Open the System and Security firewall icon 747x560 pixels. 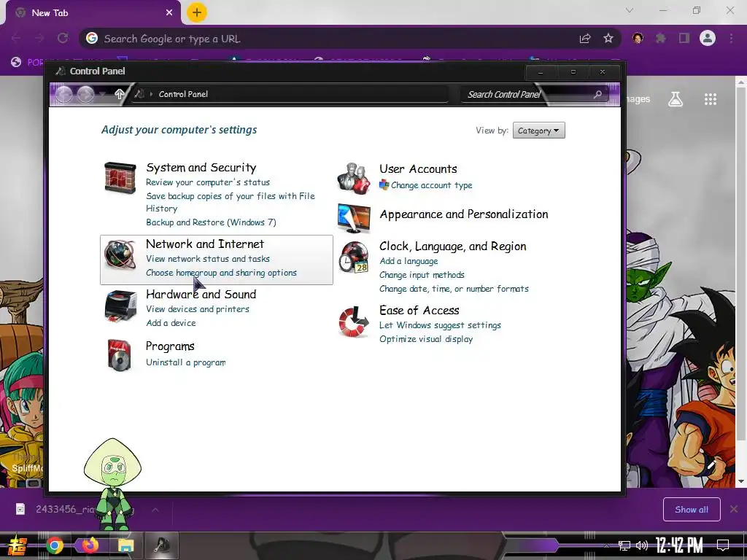tap(120, 178)
